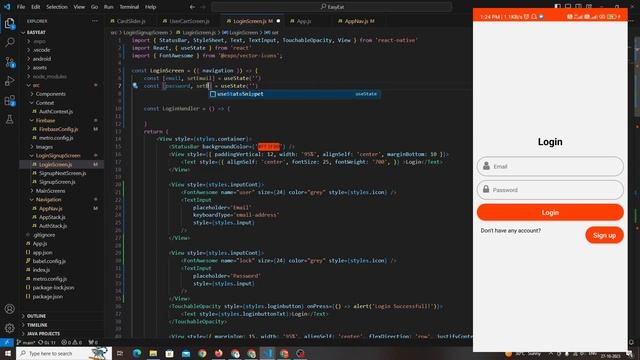Switch to the App.js editor tab
Viewport: 640px width, 360px height.
pyautogui.click(x=304, y=21)
